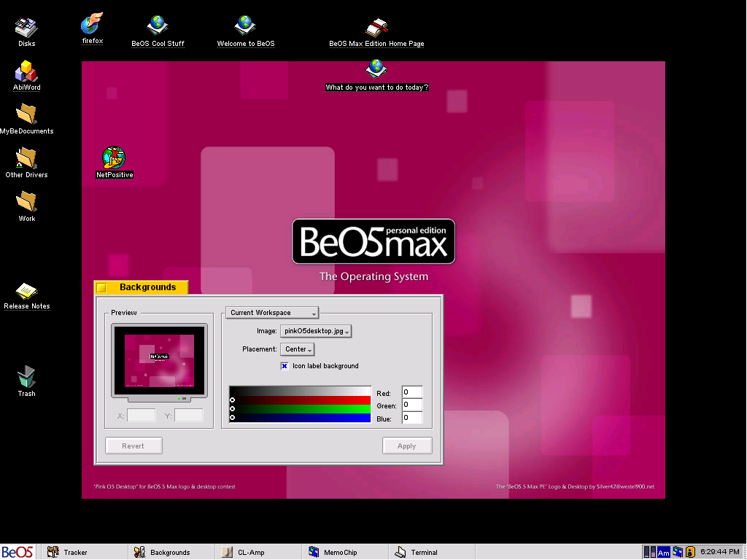Switch to MemoChip in the Deskbar

(345, 552)
